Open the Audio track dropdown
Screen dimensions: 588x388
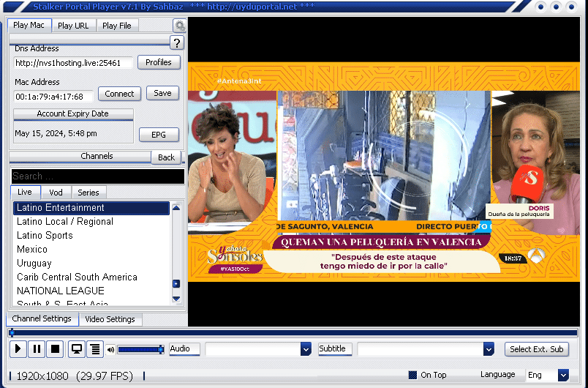point(306,349)
